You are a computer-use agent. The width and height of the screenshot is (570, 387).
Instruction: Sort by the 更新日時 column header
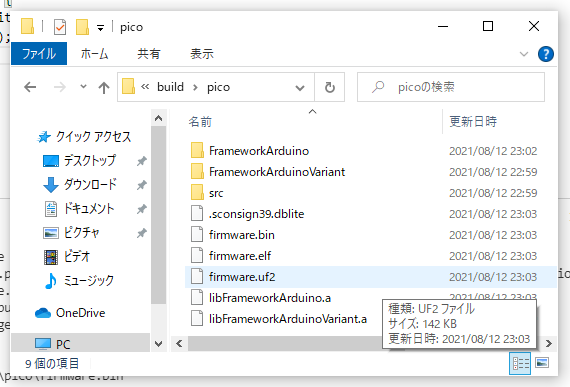pyautogui.click(x=473, y=121)
